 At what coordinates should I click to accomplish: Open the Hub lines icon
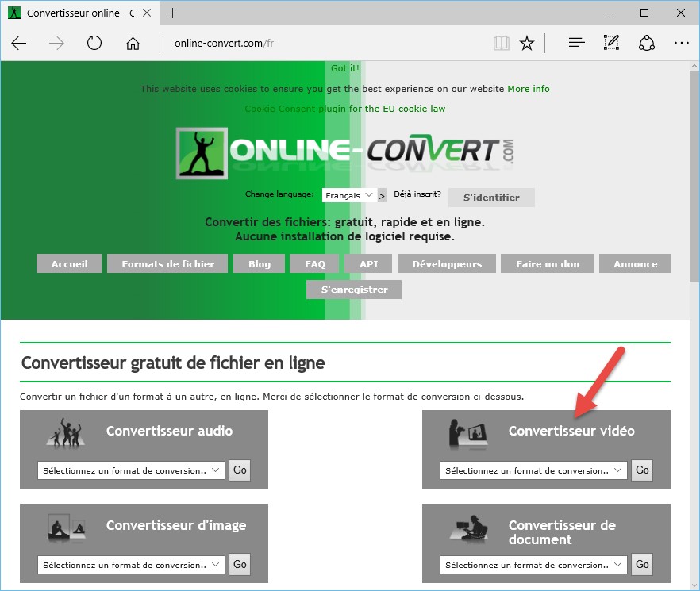point(577,44)
